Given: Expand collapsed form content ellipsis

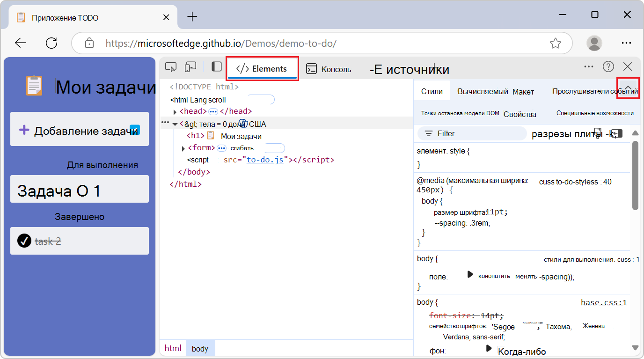Looking at the screenshot, I should point(221,148).
